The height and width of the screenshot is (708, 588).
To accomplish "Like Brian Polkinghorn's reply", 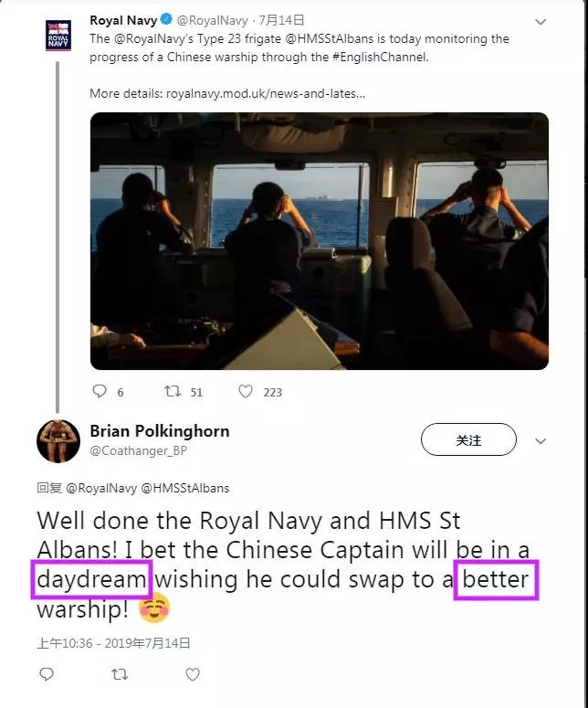I will tap(193, 674).
